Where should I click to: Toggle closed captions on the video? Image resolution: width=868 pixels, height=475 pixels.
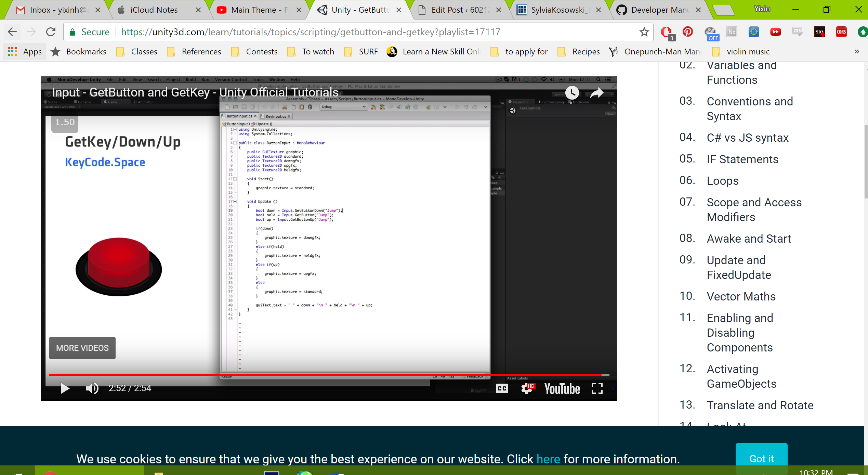pos(502,388)
